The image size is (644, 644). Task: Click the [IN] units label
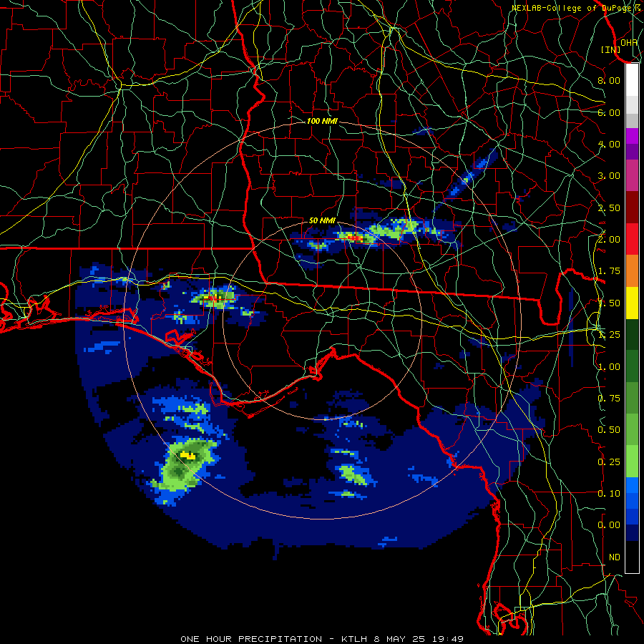coord(611,49)
